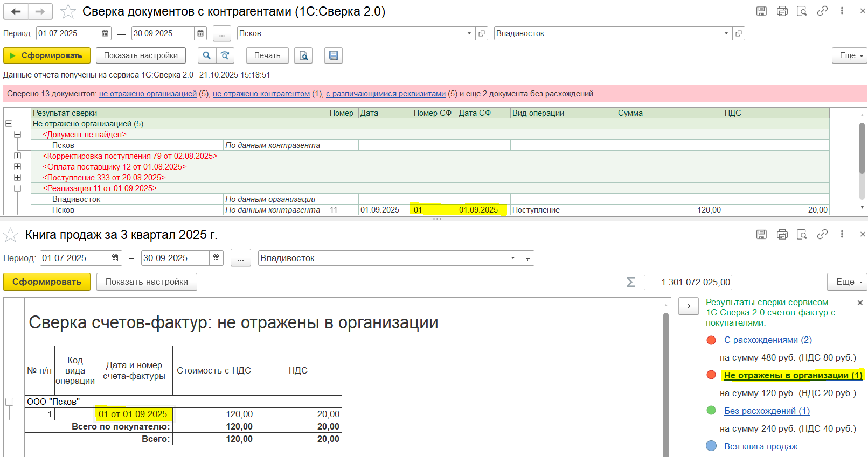
Task: Collapse the '<Документ не найден>' row
Action: [x=18, y=135]
